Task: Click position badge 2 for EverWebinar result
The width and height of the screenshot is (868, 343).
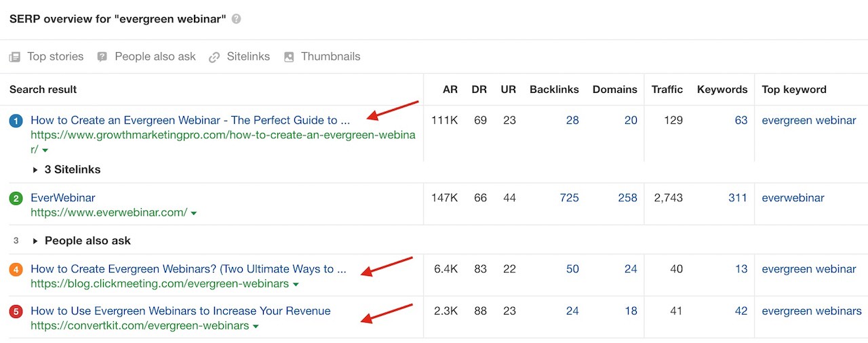Action: [x=16, y=199]
